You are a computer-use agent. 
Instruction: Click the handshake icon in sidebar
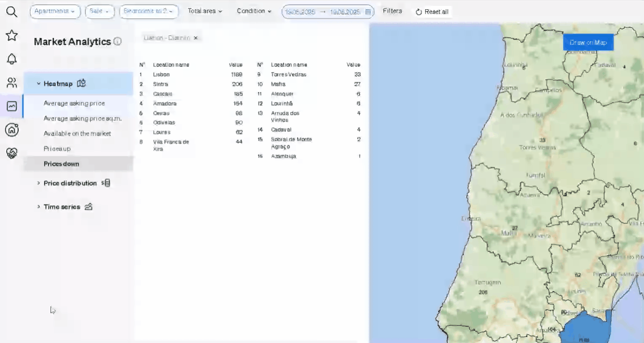(x=12, y=153)
